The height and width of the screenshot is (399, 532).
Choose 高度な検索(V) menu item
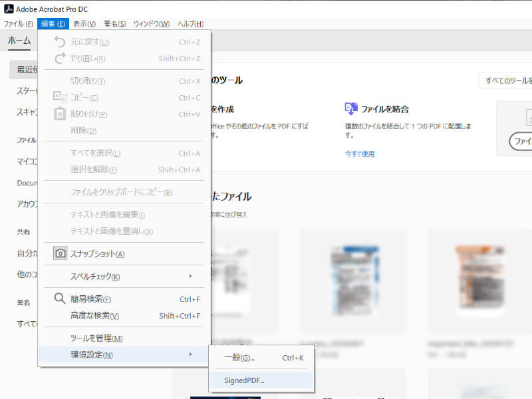pos(124,315)
